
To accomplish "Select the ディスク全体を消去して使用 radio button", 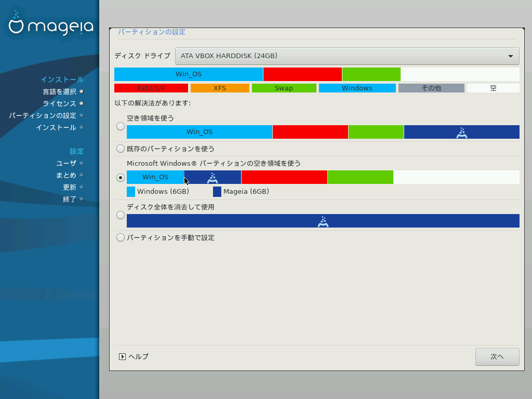I will 121,215.
